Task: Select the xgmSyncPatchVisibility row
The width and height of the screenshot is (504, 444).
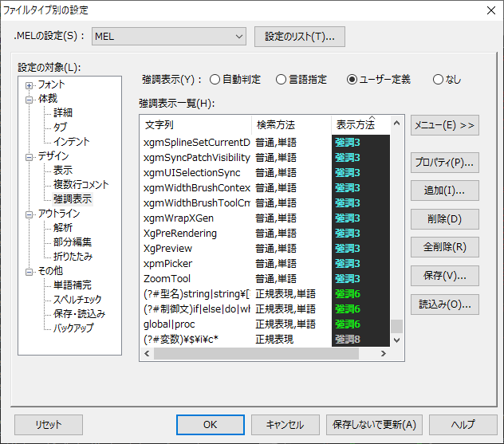Action: (266, 157)
